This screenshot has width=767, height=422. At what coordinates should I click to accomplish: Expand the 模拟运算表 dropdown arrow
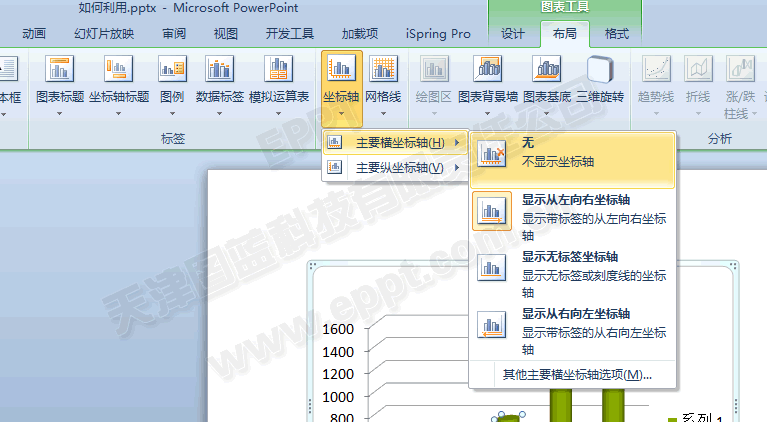pyautogui.click(x=278, y=113)
